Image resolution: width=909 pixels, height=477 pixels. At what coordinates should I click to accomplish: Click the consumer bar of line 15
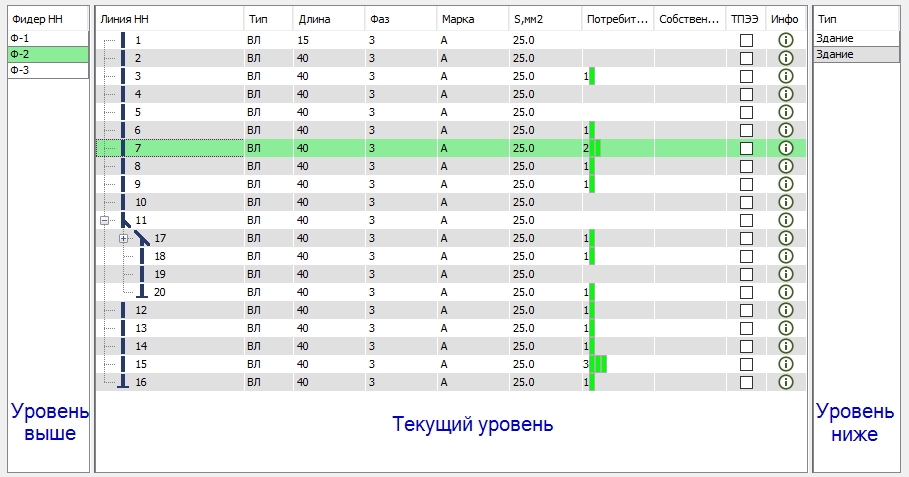[598, 364]
